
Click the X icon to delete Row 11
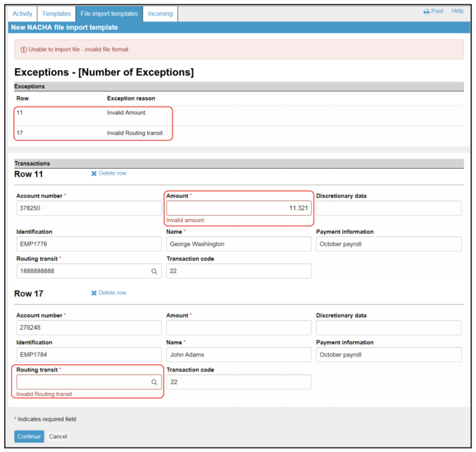(94, 174)
